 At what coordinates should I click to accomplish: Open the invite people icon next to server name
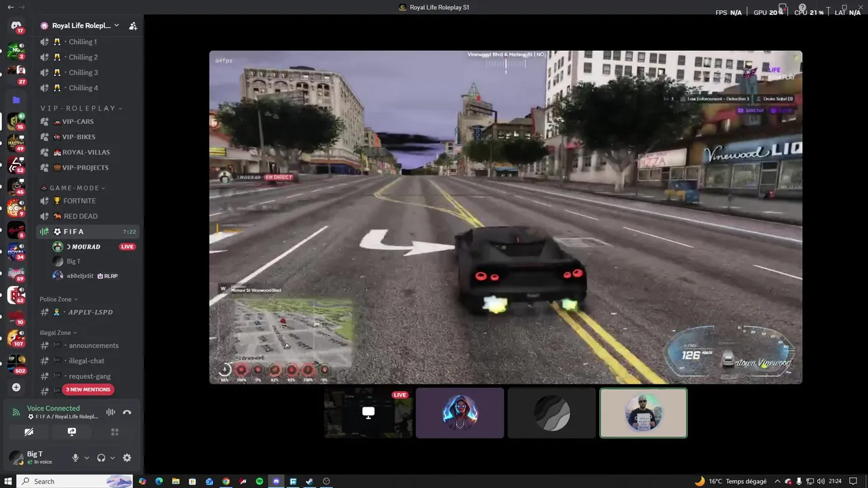[x=133, y=26]
